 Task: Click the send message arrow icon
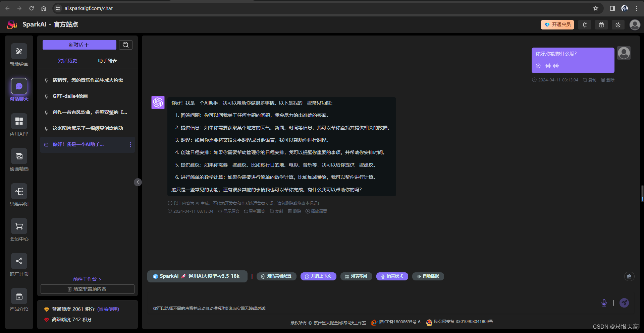click(x=624, y=303)
